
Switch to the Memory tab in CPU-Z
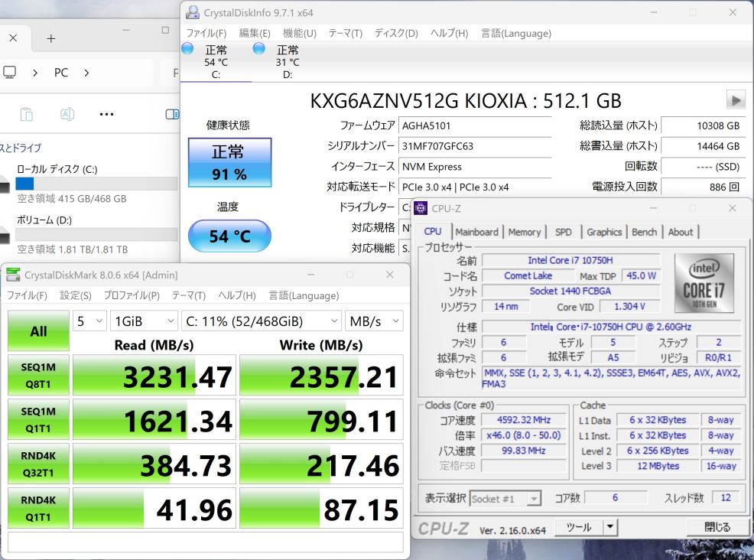pos(525,232)
